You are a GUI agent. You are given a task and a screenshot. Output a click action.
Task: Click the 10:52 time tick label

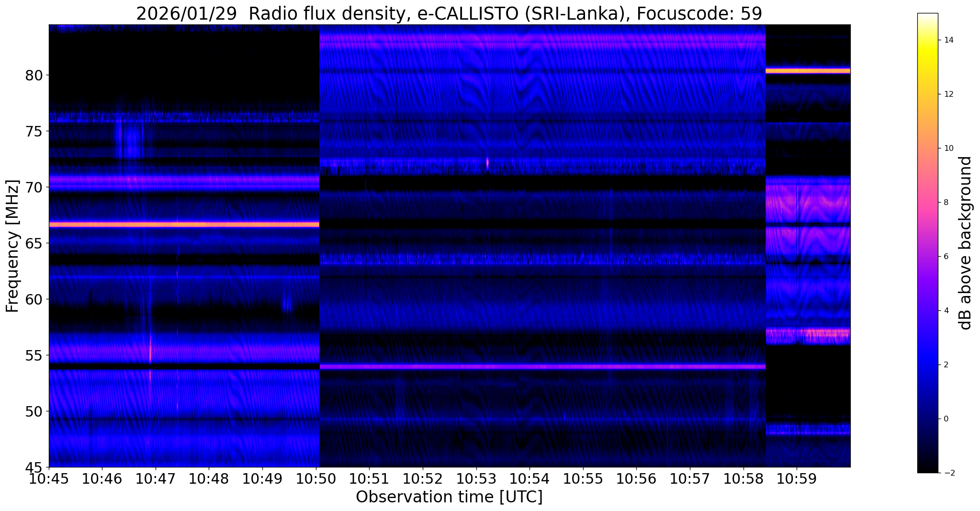pos(423,478)
